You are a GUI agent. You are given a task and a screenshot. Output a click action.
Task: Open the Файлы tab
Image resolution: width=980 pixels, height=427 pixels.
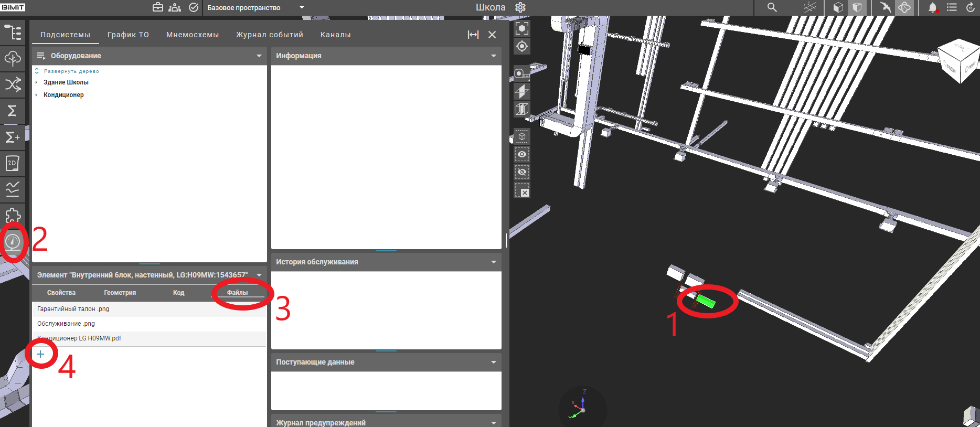coord(237,293)
